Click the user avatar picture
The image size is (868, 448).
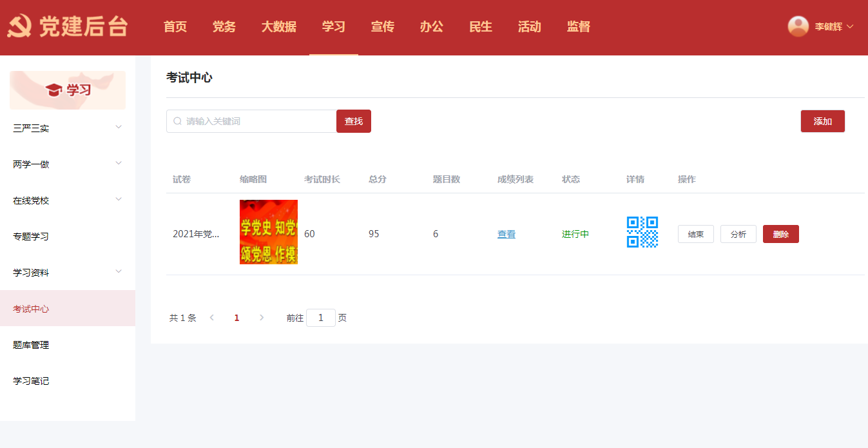pyautogui.click(x=798, y=26)
